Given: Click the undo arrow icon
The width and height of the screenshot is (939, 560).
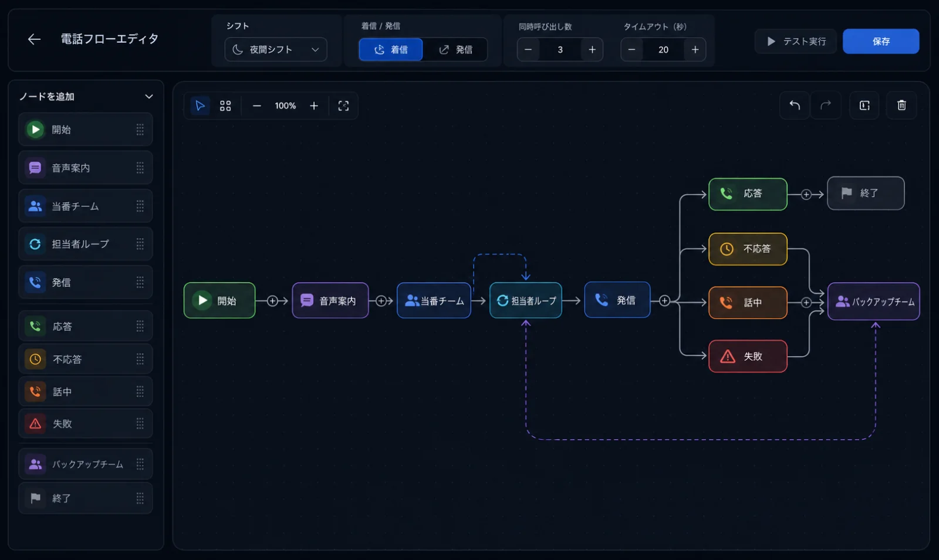Looking at the screenshot, I should (795, 106).
